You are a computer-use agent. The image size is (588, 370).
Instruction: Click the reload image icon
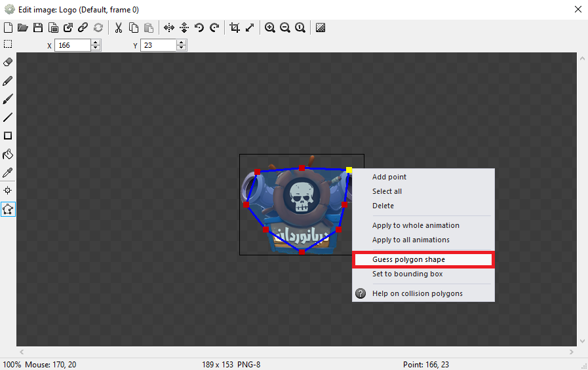[x=98, y=28]
